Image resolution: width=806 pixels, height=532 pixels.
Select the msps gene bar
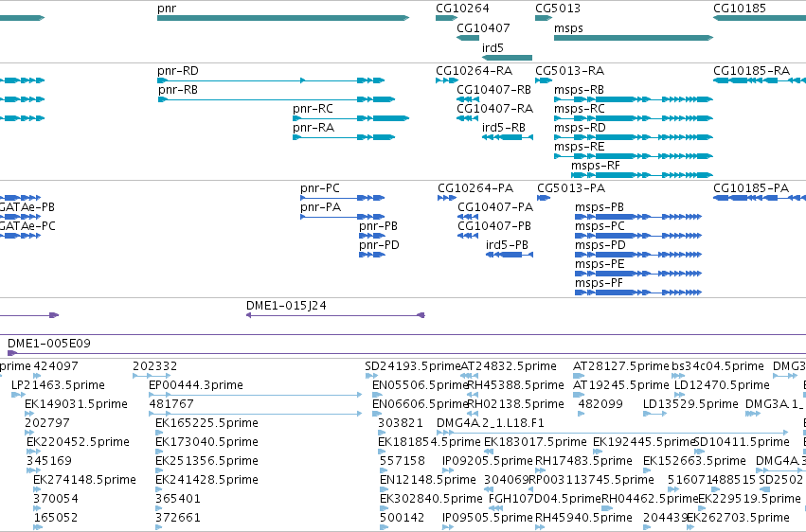point(634,38)
